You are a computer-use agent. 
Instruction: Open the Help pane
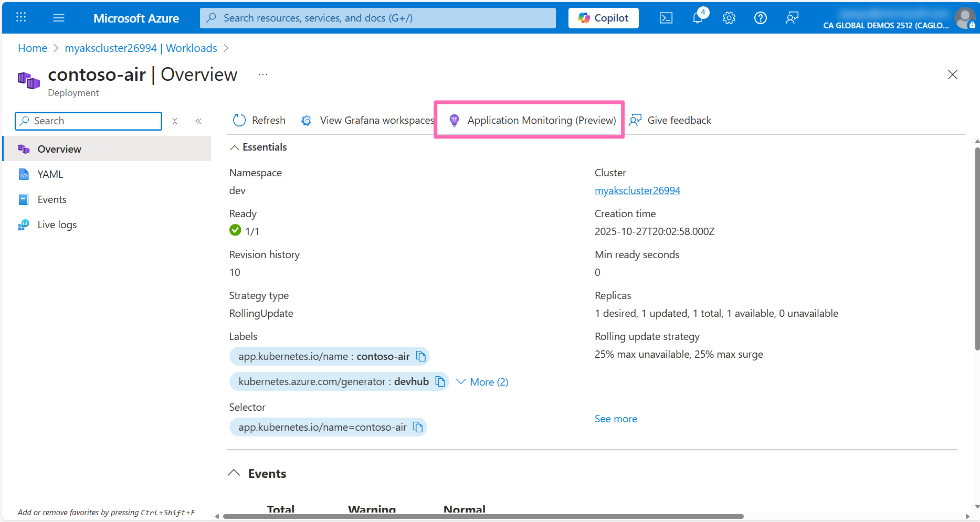pyautogui.click(x=760, y=17)
